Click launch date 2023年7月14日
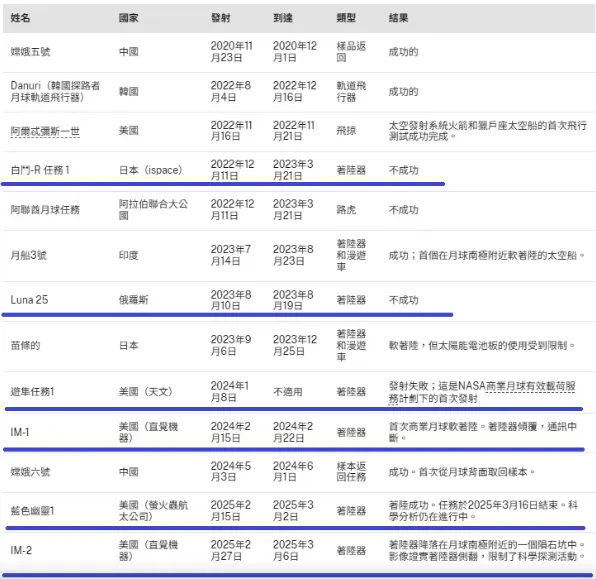596x579 pixels. coord(231,255)
